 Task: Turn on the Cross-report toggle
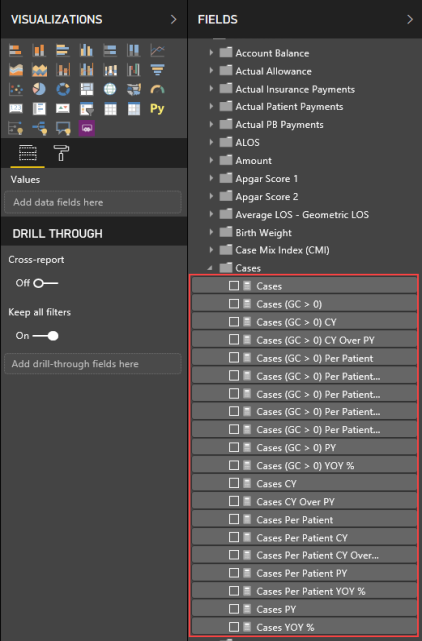point(45,283)
